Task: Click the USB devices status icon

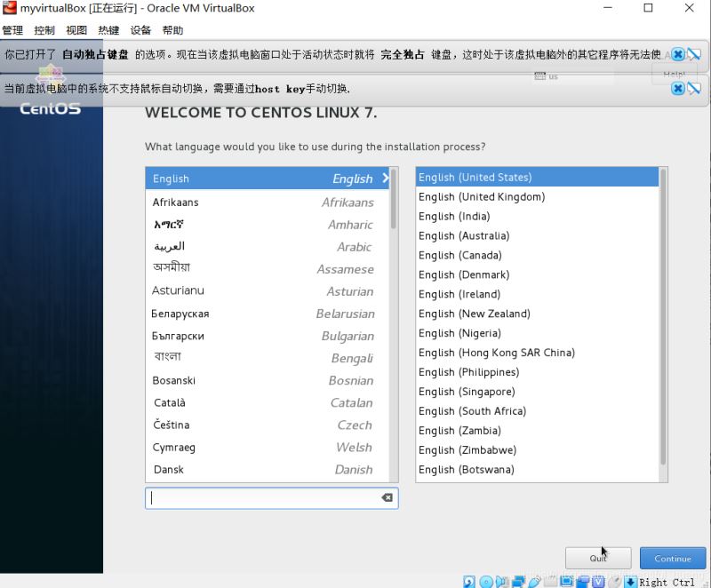Action: (x=533, y=581)
